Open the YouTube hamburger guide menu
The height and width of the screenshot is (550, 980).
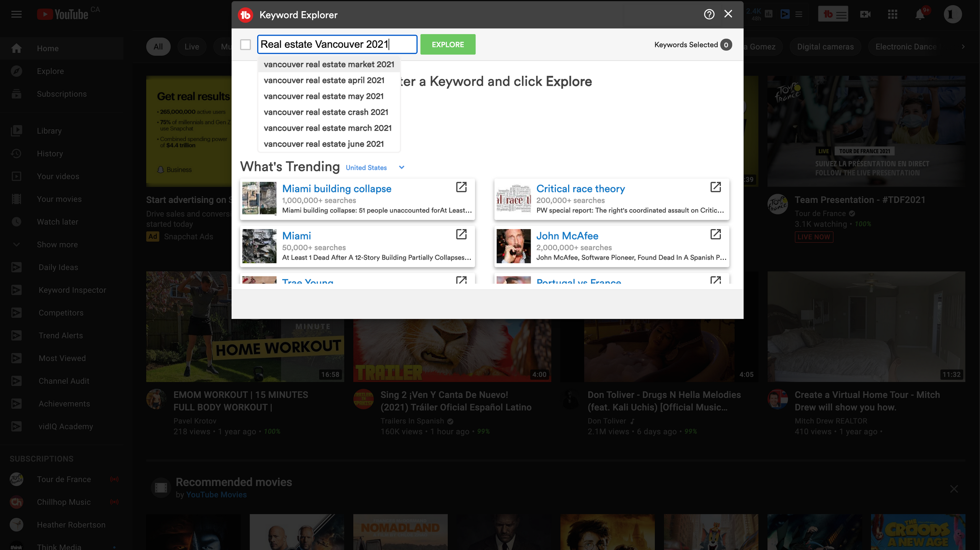(16, 15)
